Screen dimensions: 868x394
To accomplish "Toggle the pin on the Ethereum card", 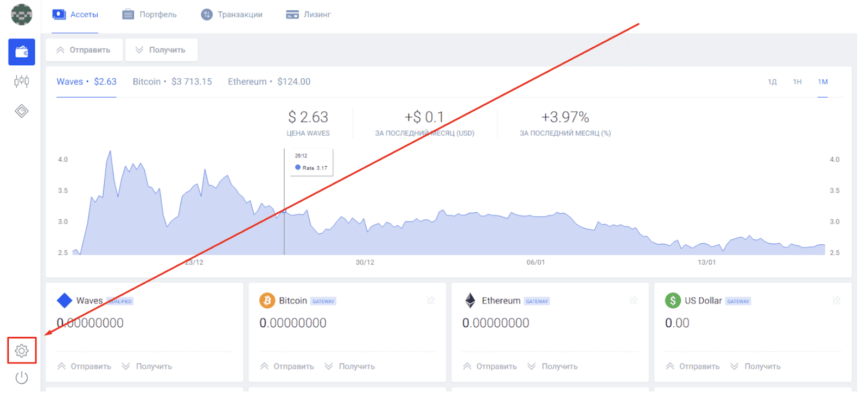I will [634, 300].
